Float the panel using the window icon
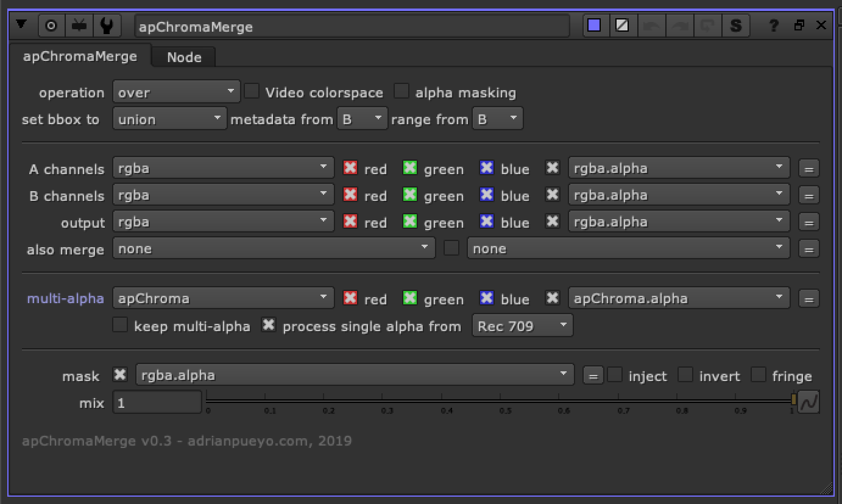The width and height of the screenshot is (842, 504). pos(799,25)
